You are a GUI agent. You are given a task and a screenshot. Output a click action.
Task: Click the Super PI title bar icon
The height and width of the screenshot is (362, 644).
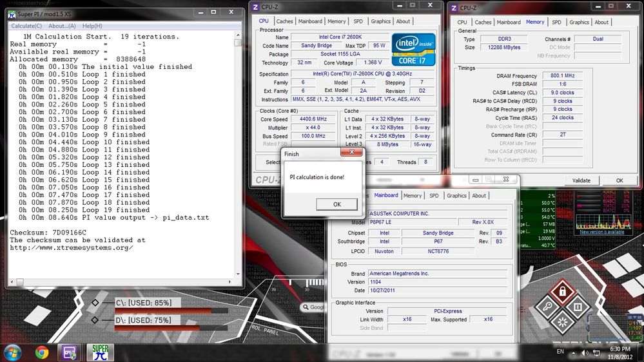click(12, 14)
